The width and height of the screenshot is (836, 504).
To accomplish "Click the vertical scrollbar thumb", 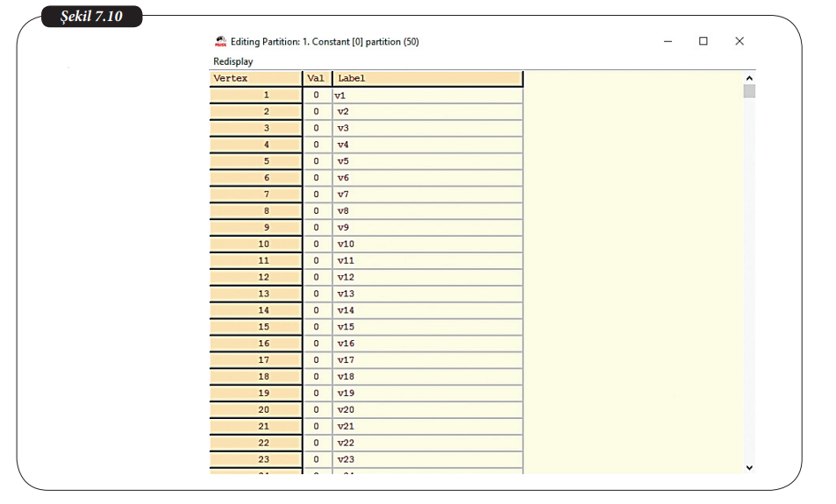I will coord(748,92).
